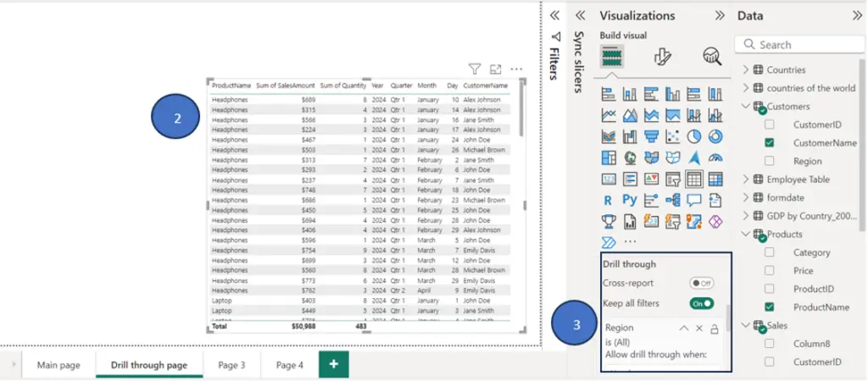Image resolution: width=868 pixels, height=381 pixels.
Task: Turn on Cross-report drill through
Action: coord(701,283)
